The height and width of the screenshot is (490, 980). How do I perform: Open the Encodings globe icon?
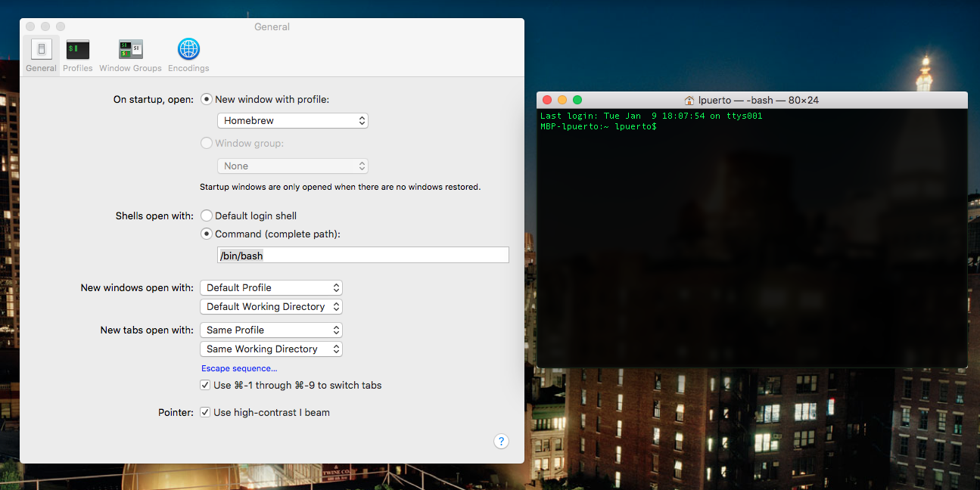pos(188,50)
